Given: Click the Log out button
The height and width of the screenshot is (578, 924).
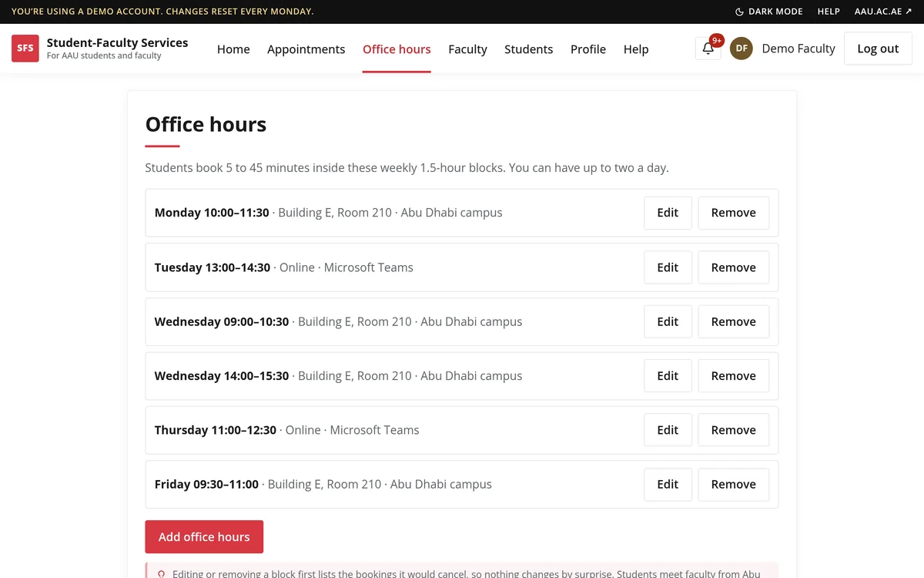Looking at the screenshot, I should pyautogui.click(x=878, y=49).
